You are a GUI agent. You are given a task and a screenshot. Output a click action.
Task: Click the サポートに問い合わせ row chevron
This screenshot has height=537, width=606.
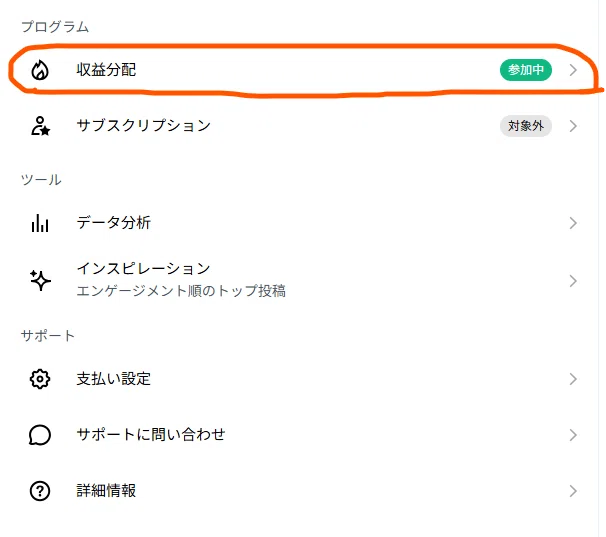[x=573, y=435]
